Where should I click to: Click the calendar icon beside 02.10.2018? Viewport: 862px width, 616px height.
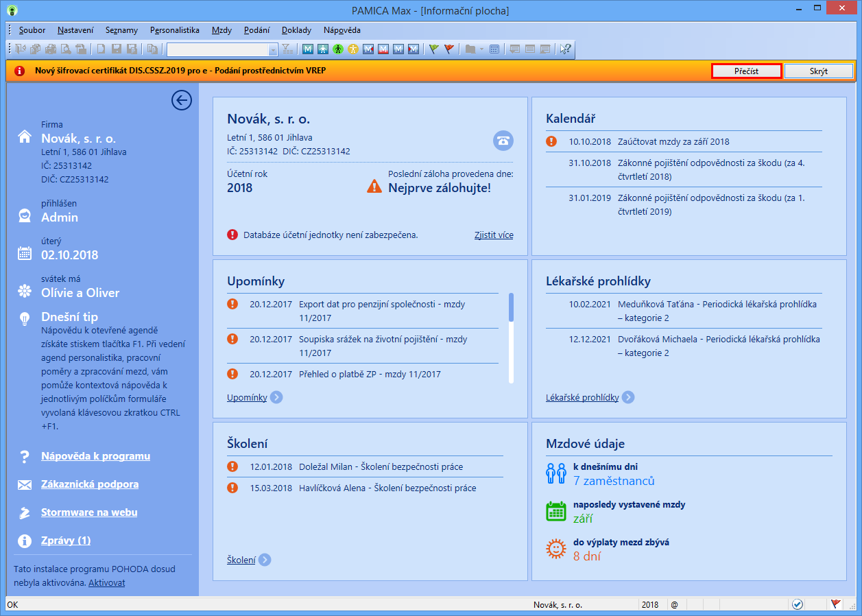click(25, 254)
